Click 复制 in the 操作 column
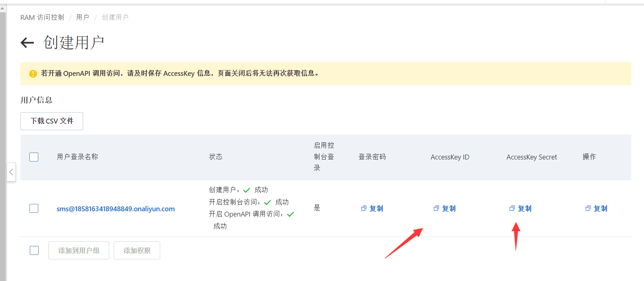 (x=596, y=208)
